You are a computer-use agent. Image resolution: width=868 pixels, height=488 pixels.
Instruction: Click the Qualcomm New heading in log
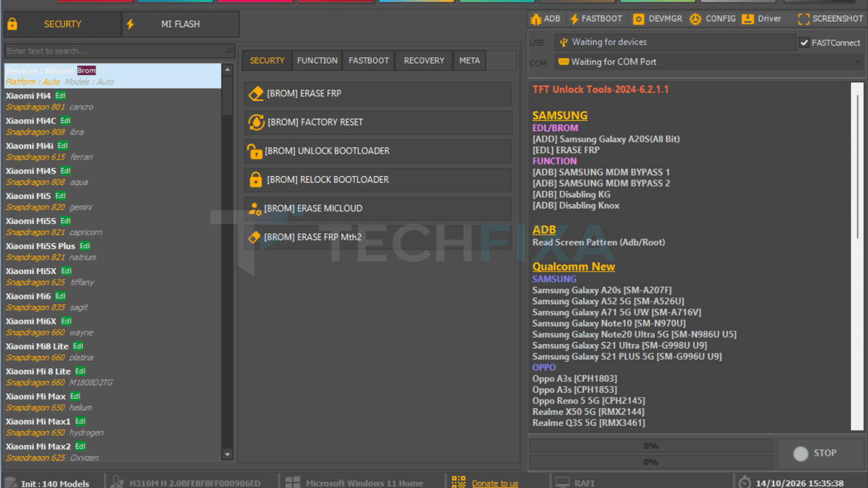(x=573, y=267)
